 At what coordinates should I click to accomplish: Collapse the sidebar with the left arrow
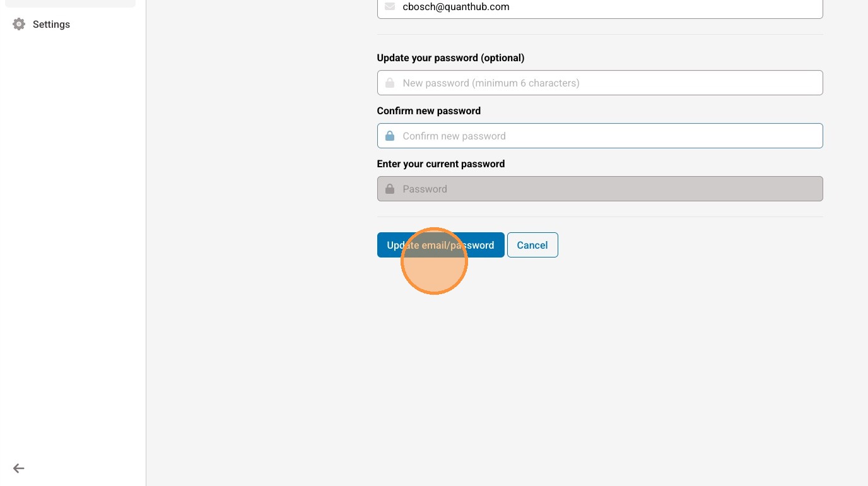coord(19,468)
